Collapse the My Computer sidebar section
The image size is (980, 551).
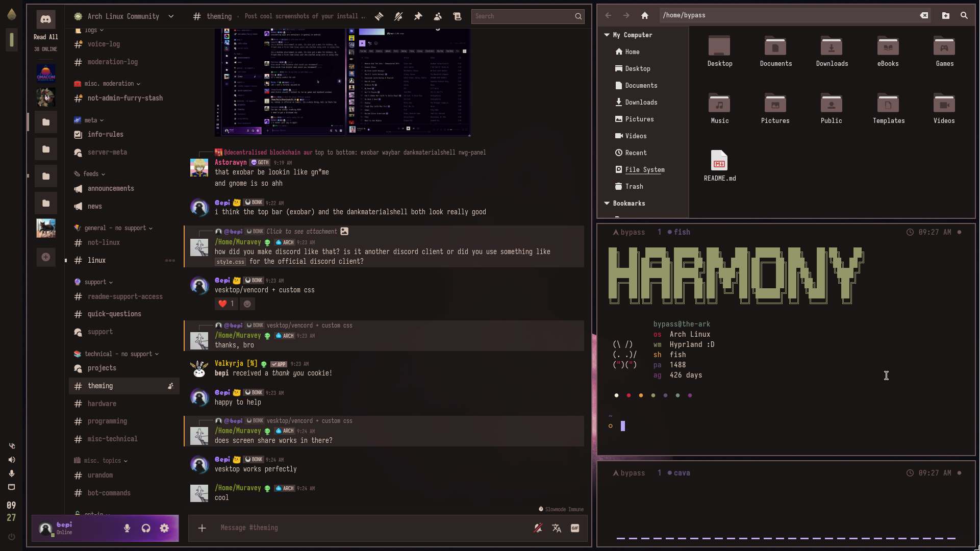coord(607,35)
